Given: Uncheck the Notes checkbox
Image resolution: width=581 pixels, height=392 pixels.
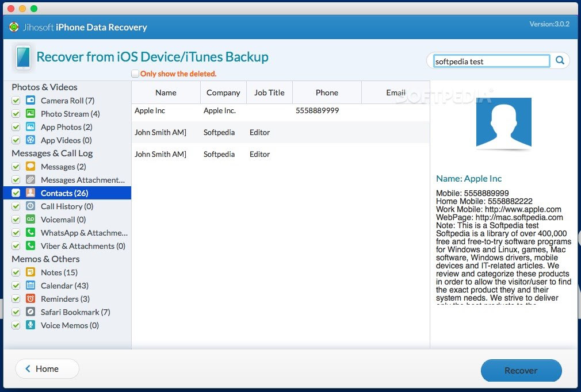Looking at the screenshot, I should (x=16, y=272).
